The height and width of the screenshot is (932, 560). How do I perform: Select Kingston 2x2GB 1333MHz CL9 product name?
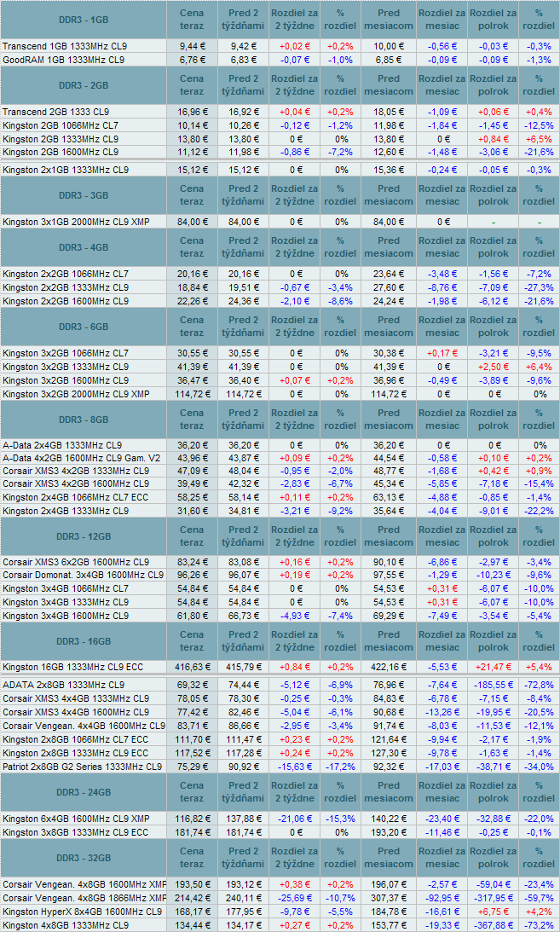coord(66,287)
